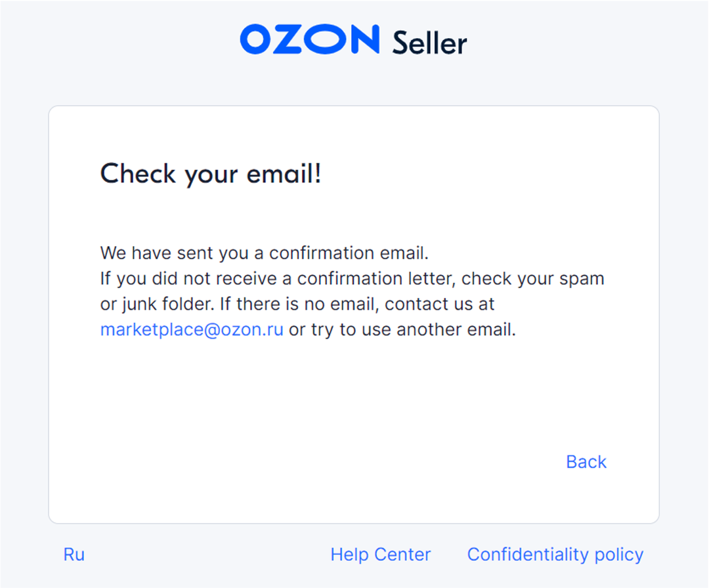Image resolution: width=709 pixels, height=588 pixels.
Task: Open the marketplace@ozon.ru email link
Action: coord(192,329)
